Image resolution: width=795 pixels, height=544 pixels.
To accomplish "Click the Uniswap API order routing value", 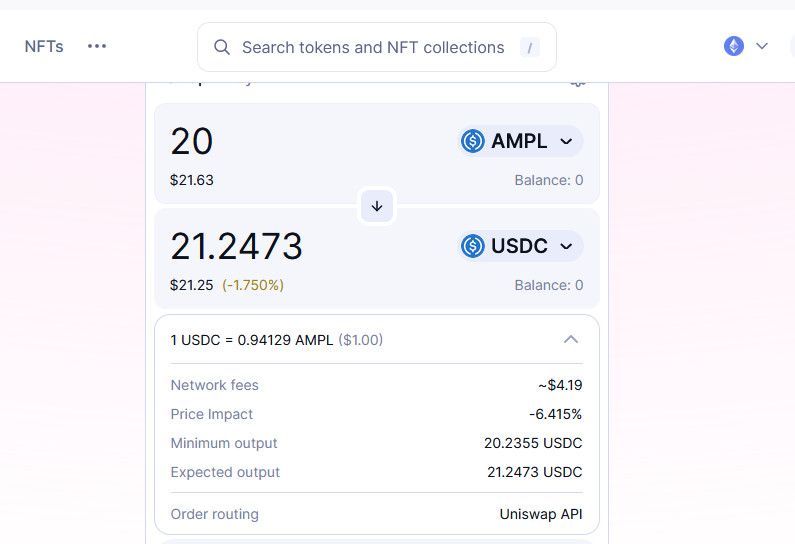I will coord(540,514).
